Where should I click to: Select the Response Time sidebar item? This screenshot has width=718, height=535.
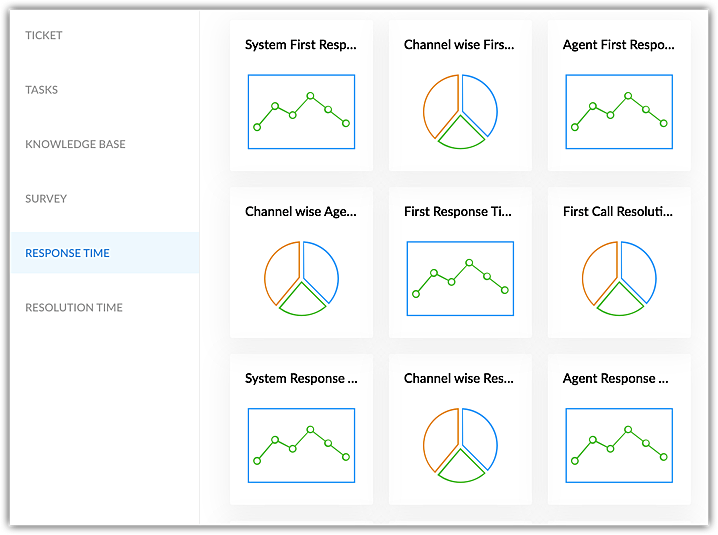coord(105,253)
